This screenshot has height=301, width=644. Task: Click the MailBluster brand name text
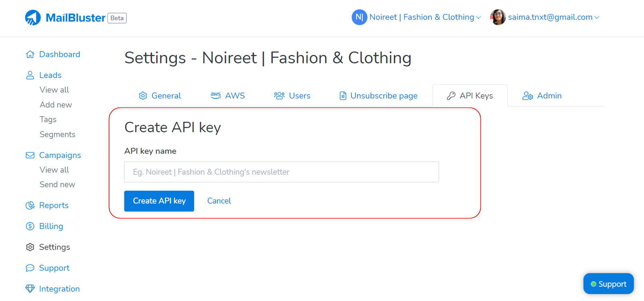point(75,18)
